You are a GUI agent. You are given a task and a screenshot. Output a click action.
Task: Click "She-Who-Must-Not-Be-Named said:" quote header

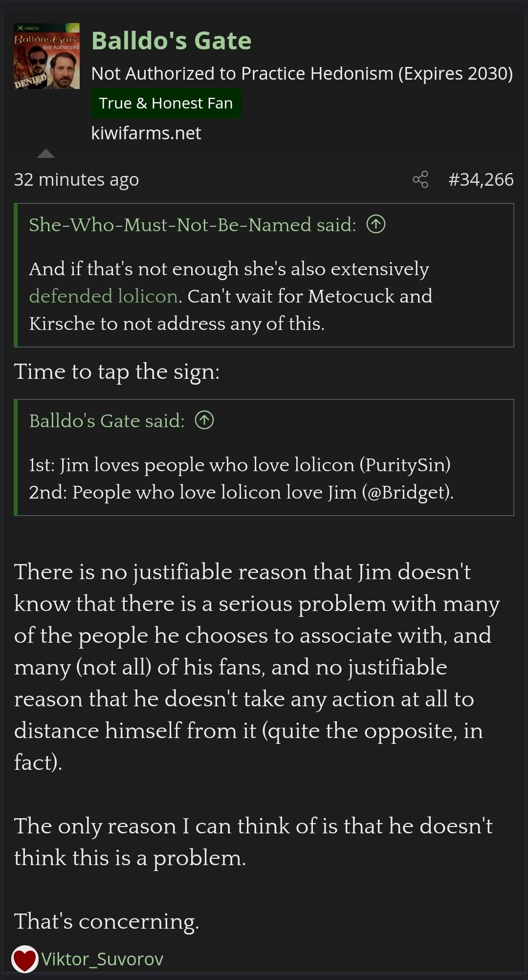tap(192, 225)
